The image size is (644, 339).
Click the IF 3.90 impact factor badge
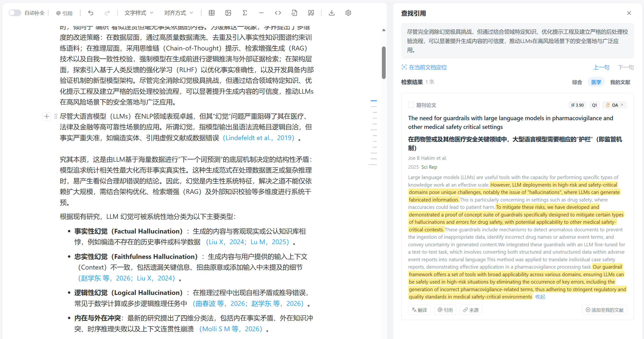point(577,105)
